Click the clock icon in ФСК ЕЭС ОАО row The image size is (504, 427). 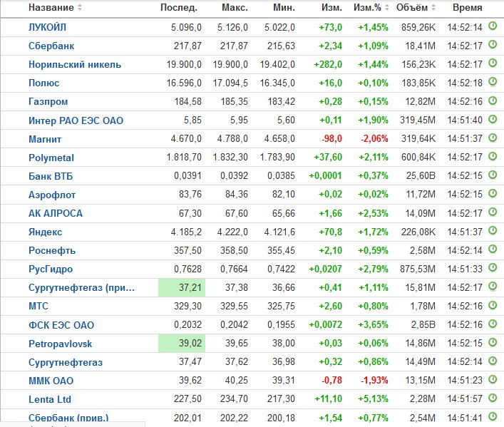click(x=493, y=324)
